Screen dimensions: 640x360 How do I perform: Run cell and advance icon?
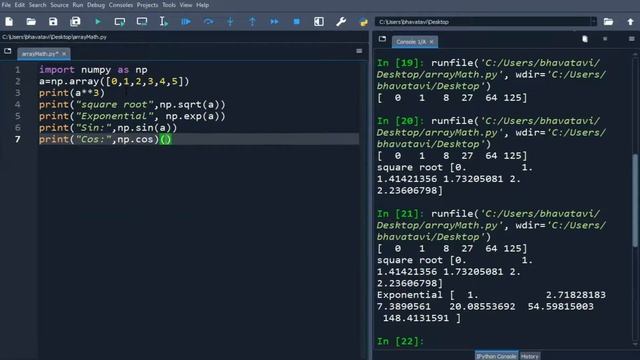click(x=142, y=22)
